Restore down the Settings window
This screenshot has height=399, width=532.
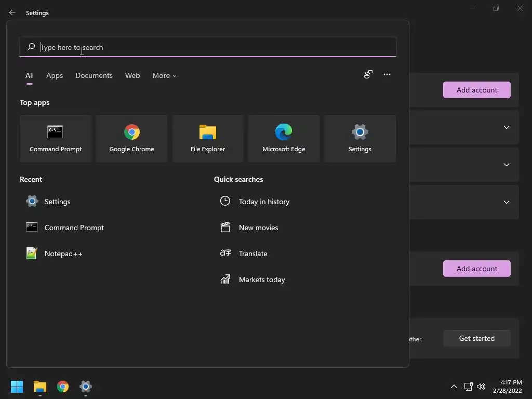pos(496,8)
